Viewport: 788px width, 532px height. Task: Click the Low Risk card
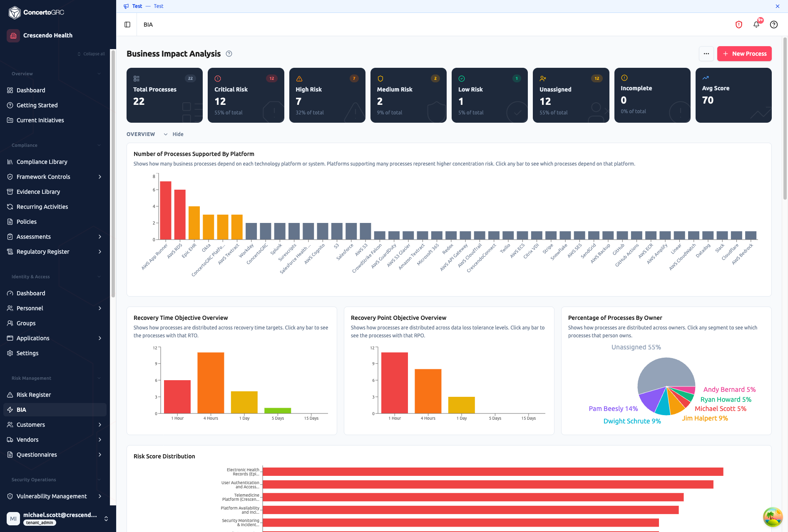(490, 95)
